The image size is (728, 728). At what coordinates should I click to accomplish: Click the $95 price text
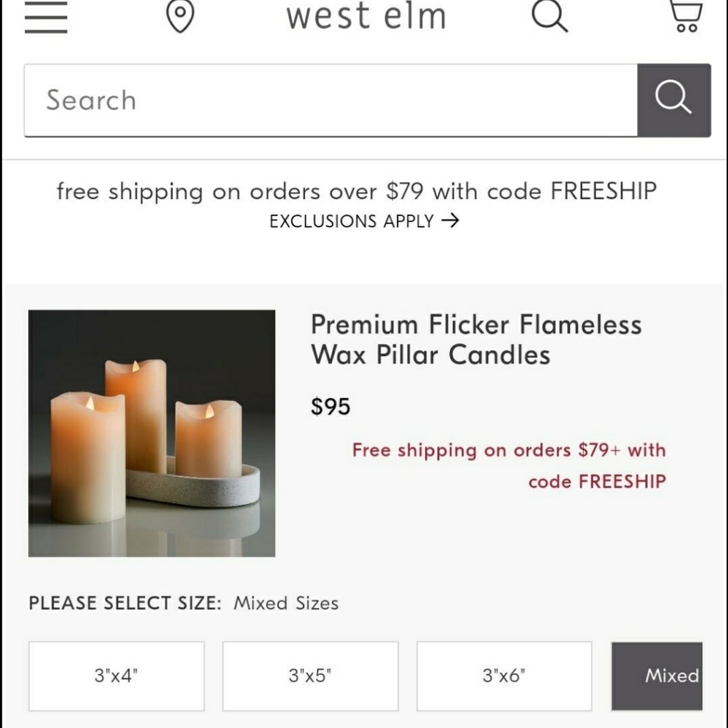tap(331, 406)
